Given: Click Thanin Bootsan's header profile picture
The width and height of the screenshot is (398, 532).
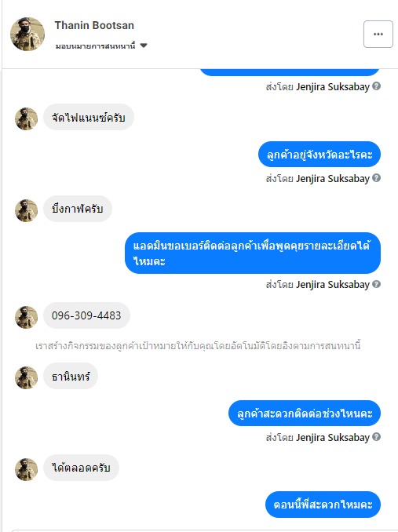Looking at the screenshot, I should [27, 34].
